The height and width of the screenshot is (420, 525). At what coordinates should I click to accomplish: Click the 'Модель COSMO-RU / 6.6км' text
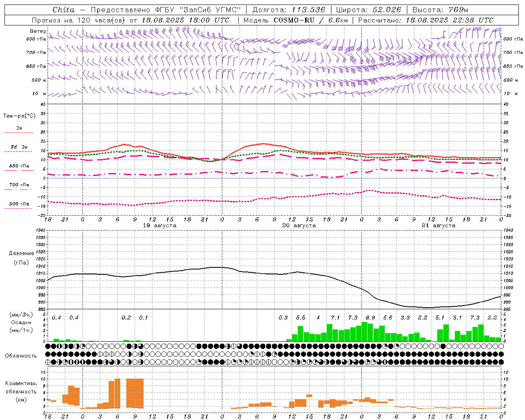point(296,20)
